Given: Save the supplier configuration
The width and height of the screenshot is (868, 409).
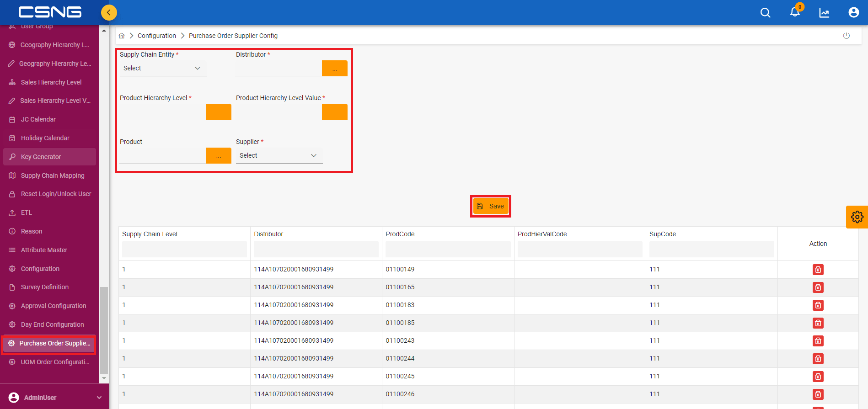Looking at the screenshot, I should 491,206.
